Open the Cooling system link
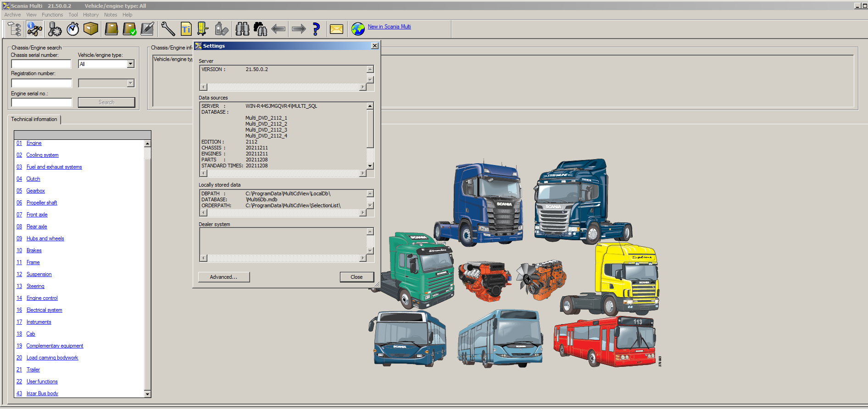The image size is (868, 409). [x=42, y=155]
